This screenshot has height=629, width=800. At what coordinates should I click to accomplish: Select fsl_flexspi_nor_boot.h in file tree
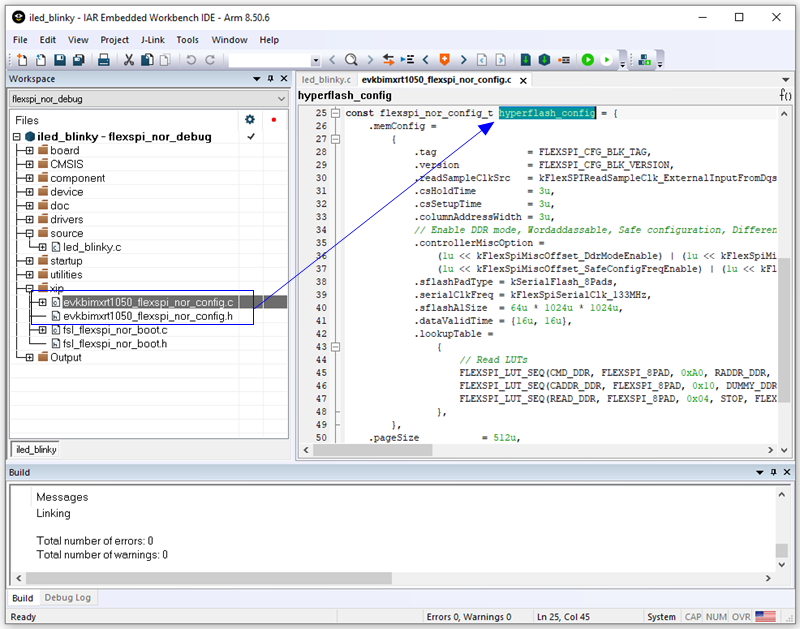[x=114, y=343]
